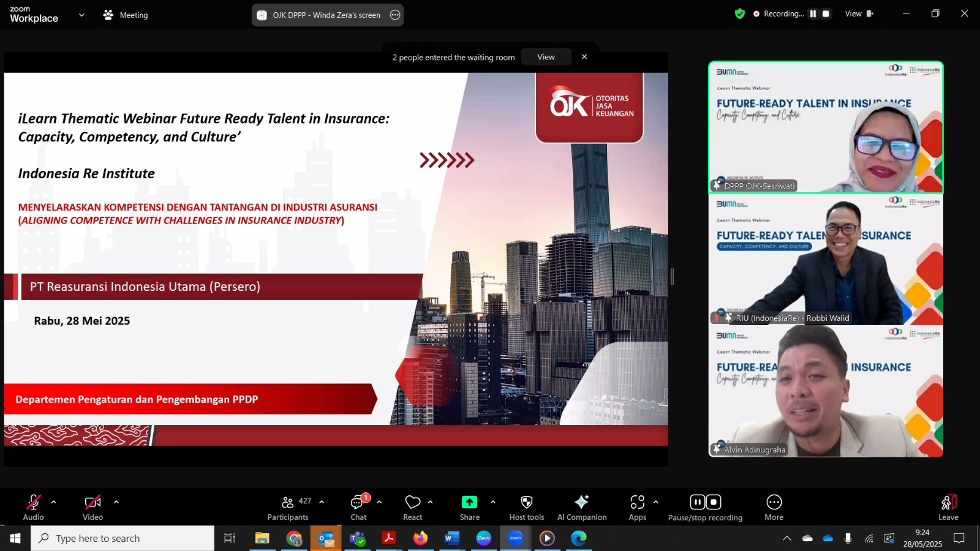The width and height of the screenshot is (980, 551).
Task: Click the encryption shield icon near Recording
Action: tap(740, 13)
